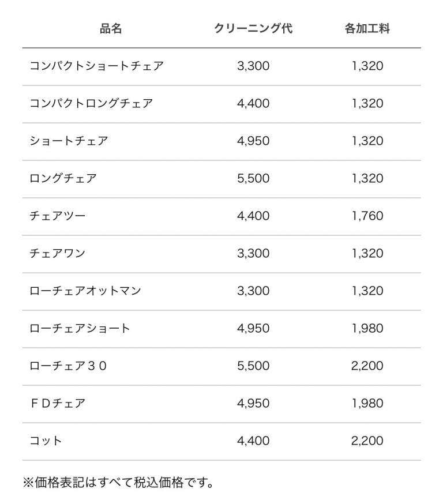This screenshot has height=504, width=443.
Task: Click the チェアワン product name
Action: click(57, 253)
